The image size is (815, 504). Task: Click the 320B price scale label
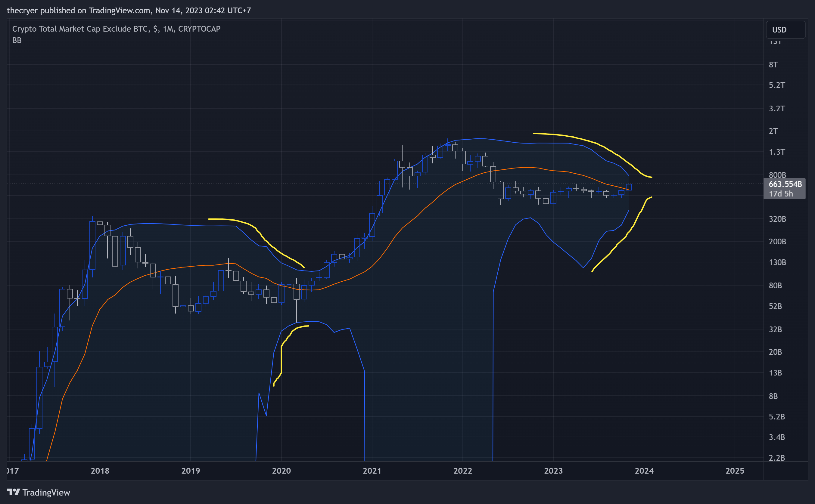(x=777, y=219)
